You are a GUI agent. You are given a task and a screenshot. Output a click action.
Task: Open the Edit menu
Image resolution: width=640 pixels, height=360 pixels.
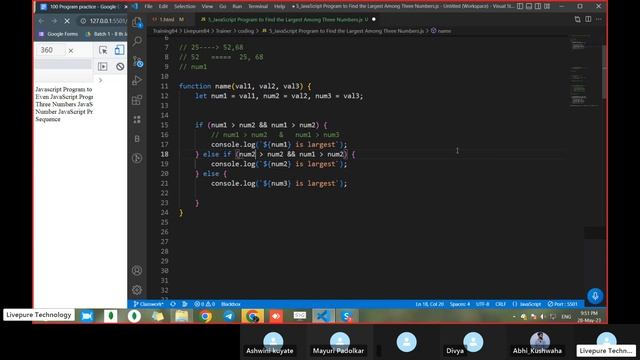[163, 7]
